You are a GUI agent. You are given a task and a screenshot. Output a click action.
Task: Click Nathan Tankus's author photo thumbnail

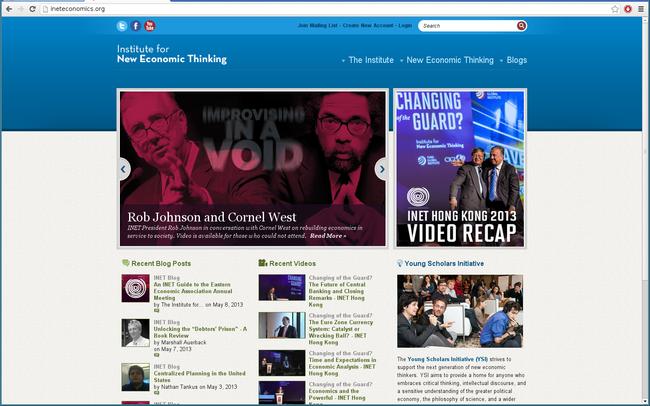[x=136, y=377]
